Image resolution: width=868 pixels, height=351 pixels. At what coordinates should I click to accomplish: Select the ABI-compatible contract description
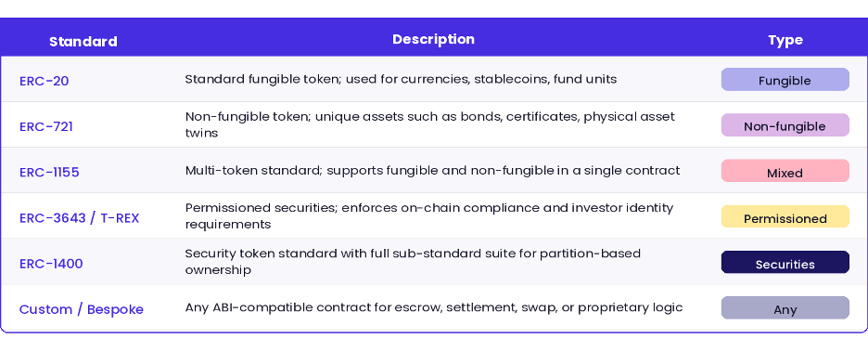pos(434,307)
